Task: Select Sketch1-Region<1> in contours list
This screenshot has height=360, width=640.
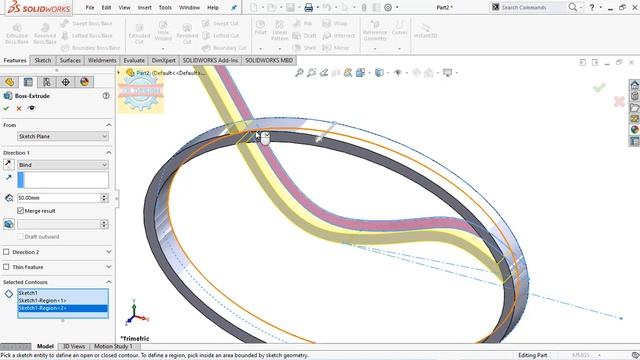Action: 63,300
